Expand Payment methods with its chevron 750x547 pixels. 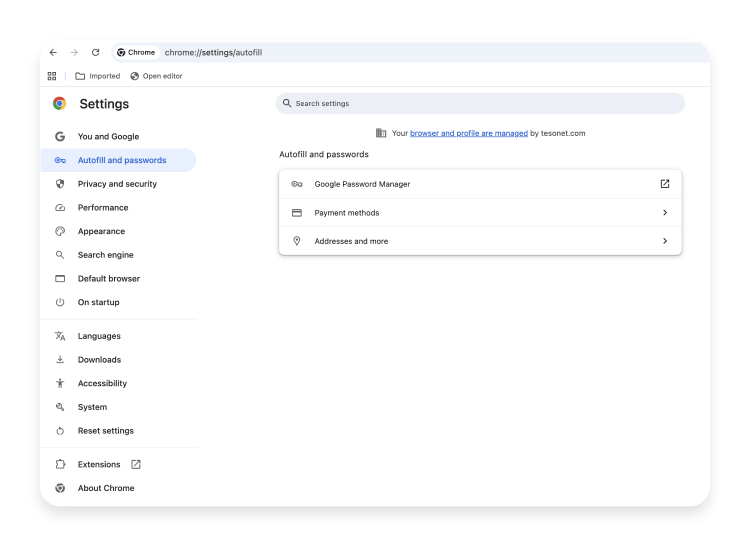[x=665, y=212]
